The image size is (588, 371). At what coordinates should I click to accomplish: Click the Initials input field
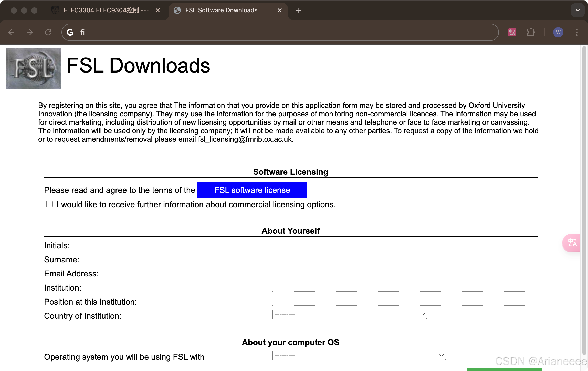pyautogui.click(x=405, y=245)
